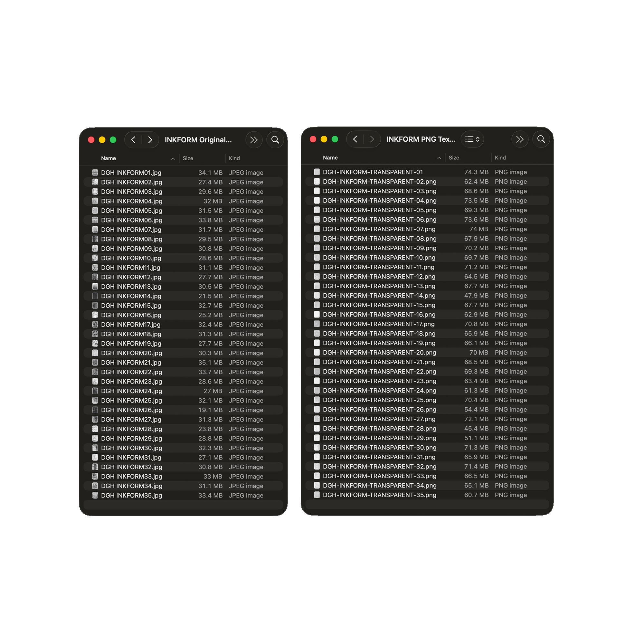Go forward in INKFORM Original window
644x644 pixels.
point(150,140)
